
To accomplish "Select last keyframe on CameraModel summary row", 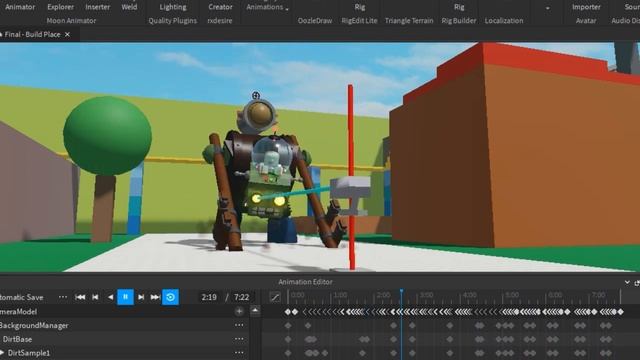I will click(620, 312).
